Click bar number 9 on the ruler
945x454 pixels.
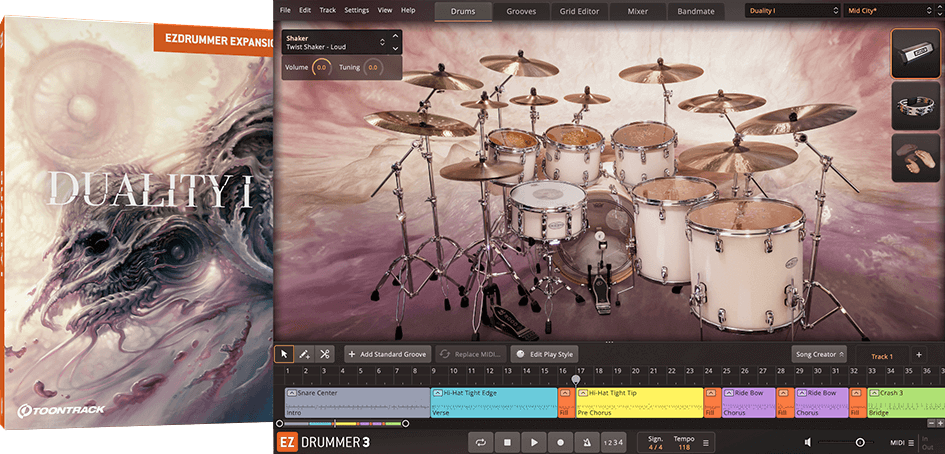[x=433, y=371]
